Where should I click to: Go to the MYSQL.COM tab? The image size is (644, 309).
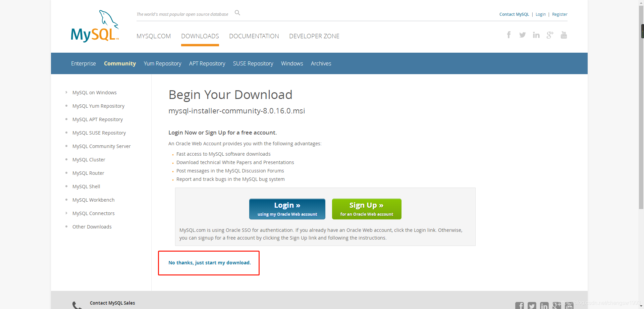click(x=154, y=36)
